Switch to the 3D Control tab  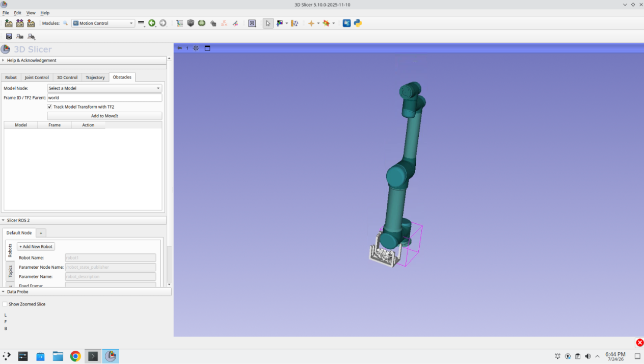pos(67,77)
